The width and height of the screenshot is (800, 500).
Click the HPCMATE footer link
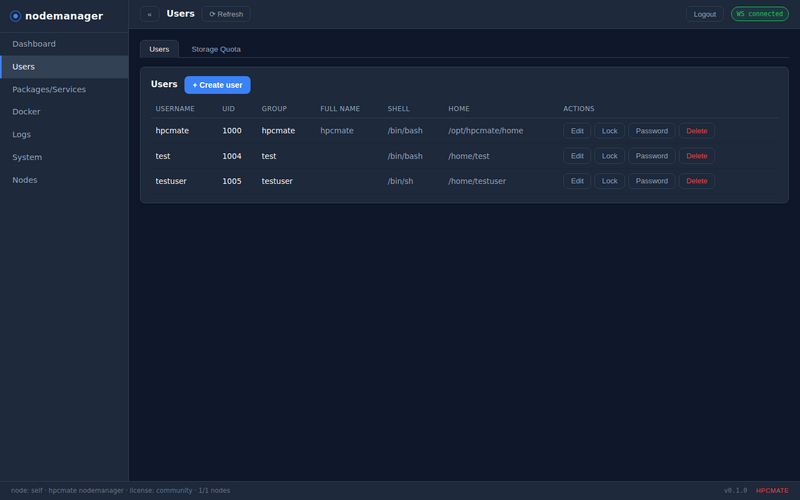[772, 490]
